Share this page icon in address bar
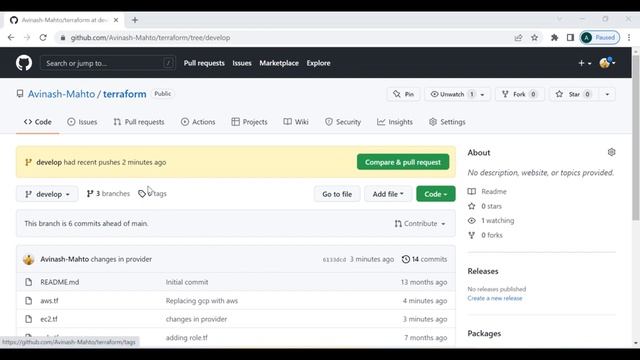 click(x=518, y=38)
